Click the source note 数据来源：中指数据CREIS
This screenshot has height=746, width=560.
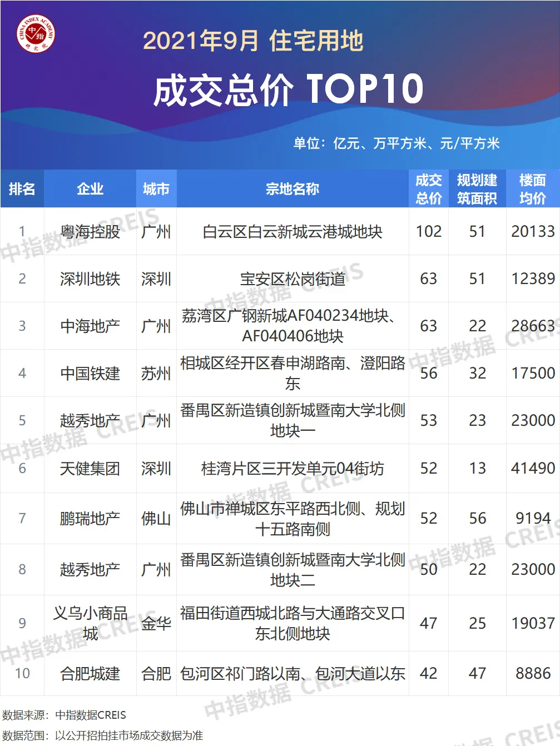point(64,715)
